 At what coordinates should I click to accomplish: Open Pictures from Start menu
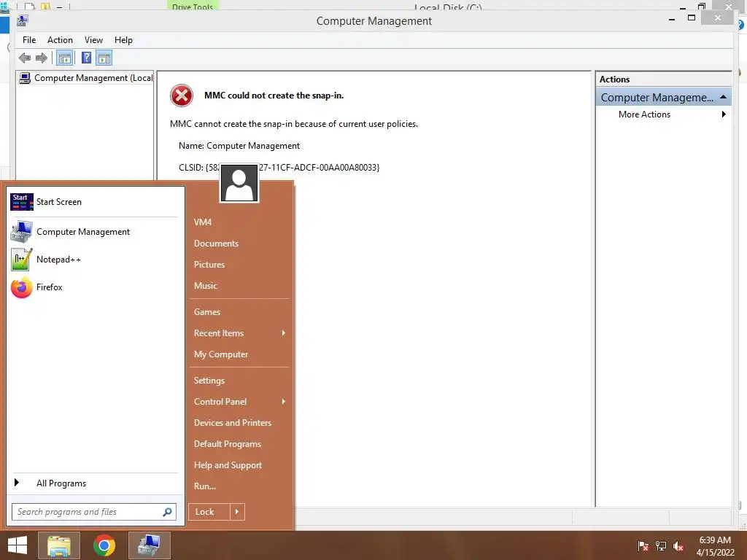209,264
